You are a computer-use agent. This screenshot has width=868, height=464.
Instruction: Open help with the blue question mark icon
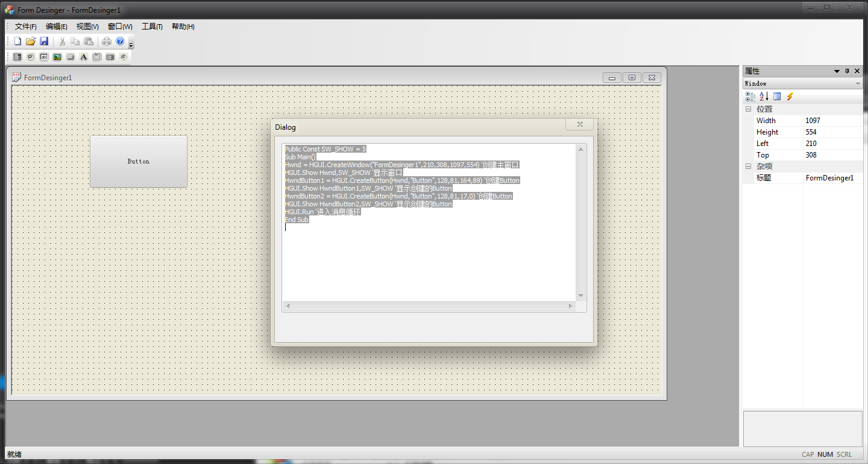(120, 42)
